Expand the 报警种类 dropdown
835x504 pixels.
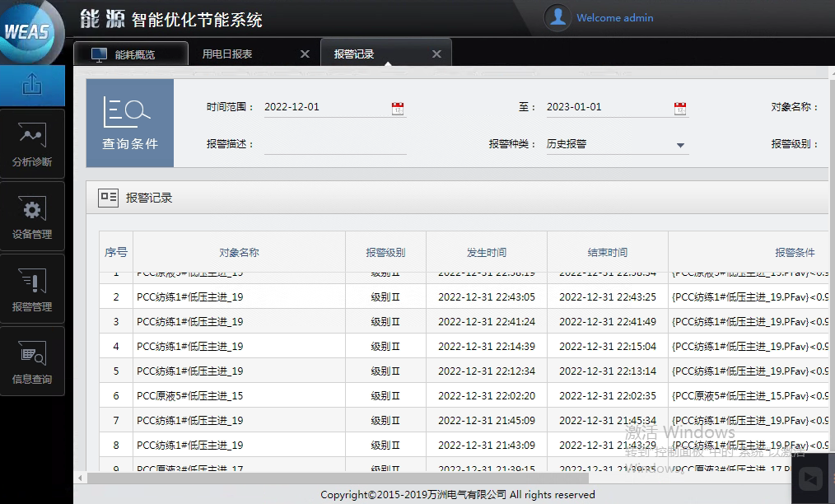click(680, 145)
